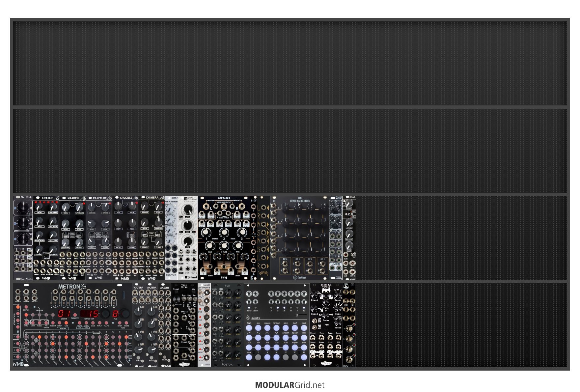Click Vortices mono mixer input 1 jack
This screenshot has width=580, height=392.
point(203,270)
